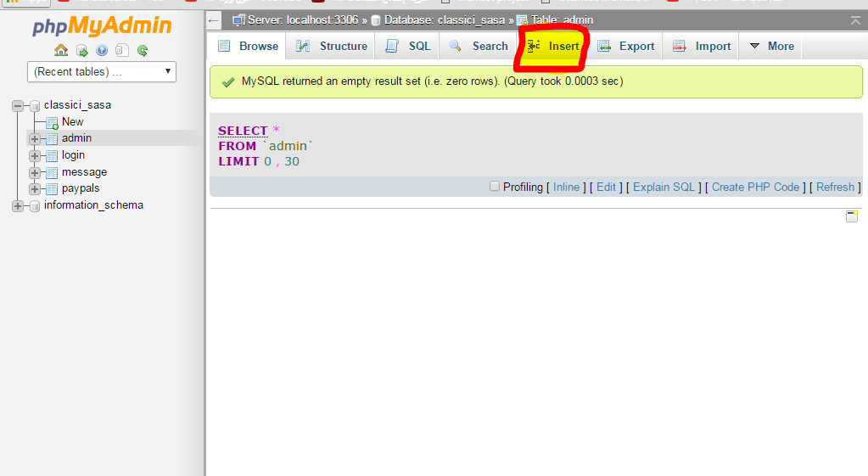The width and height of the screenshot is (868, 476).
Task: Click the admin table icon in tree
Action: (x=52, y=138)
